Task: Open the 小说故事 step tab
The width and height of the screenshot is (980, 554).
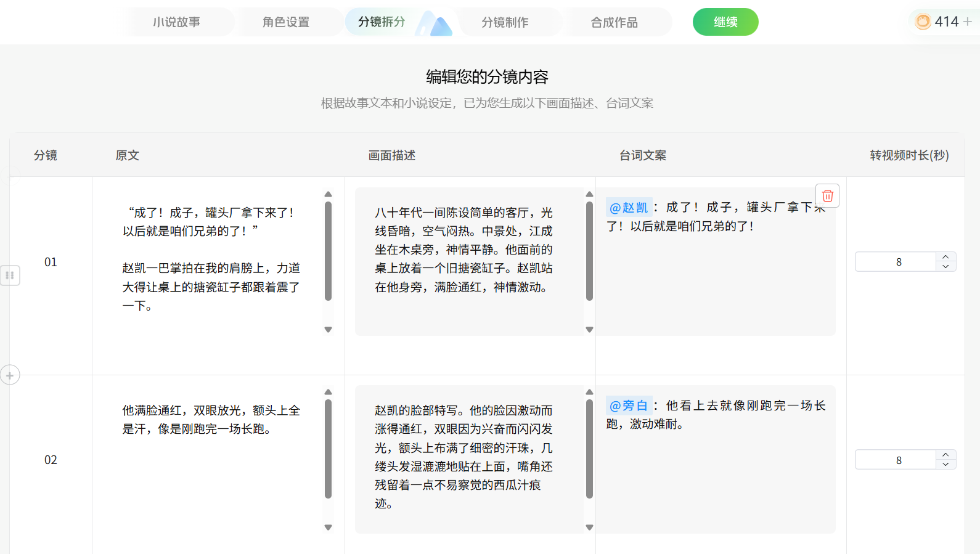Action: tap(176, 22)
